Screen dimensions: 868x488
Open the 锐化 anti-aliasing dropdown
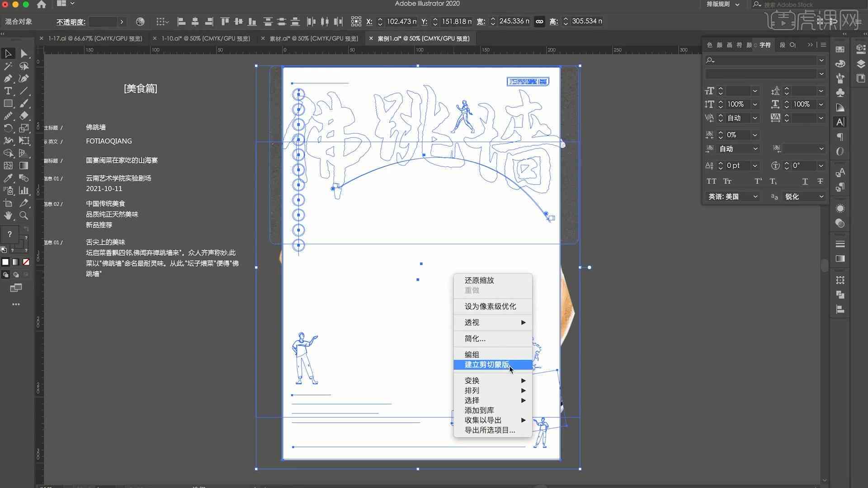(x=804, y=197)
